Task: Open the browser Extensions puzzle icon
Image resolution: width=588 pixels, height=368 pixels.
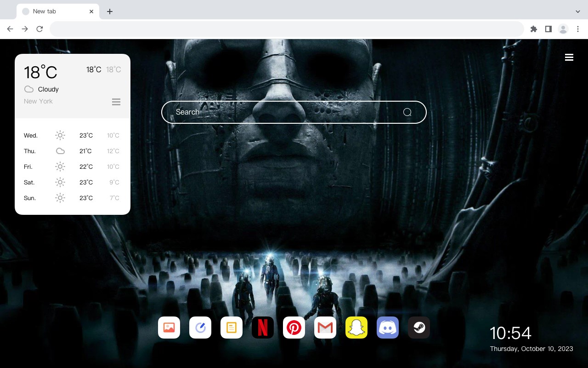Action: click(534, 29)
